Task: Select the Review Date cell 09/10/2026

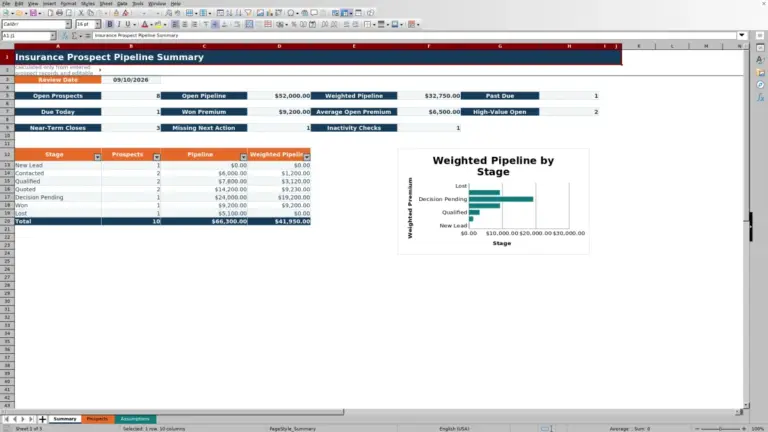Action: coord(131,80)
